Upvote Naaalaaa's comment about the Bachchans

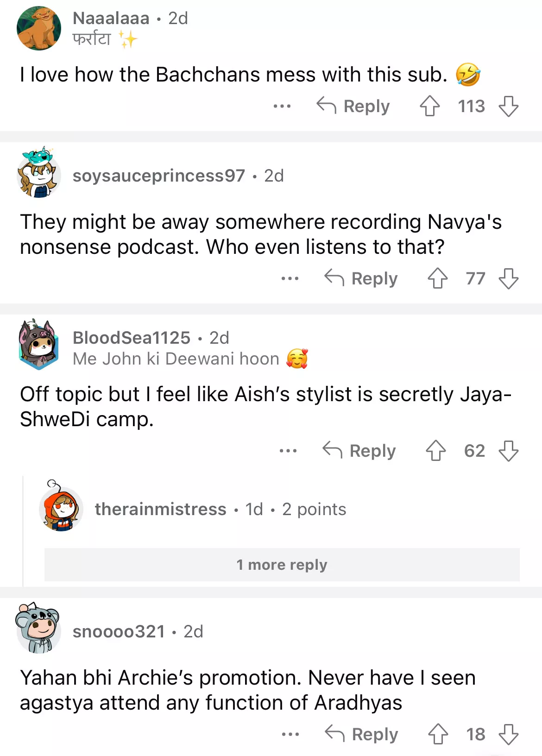pos(429,106)
